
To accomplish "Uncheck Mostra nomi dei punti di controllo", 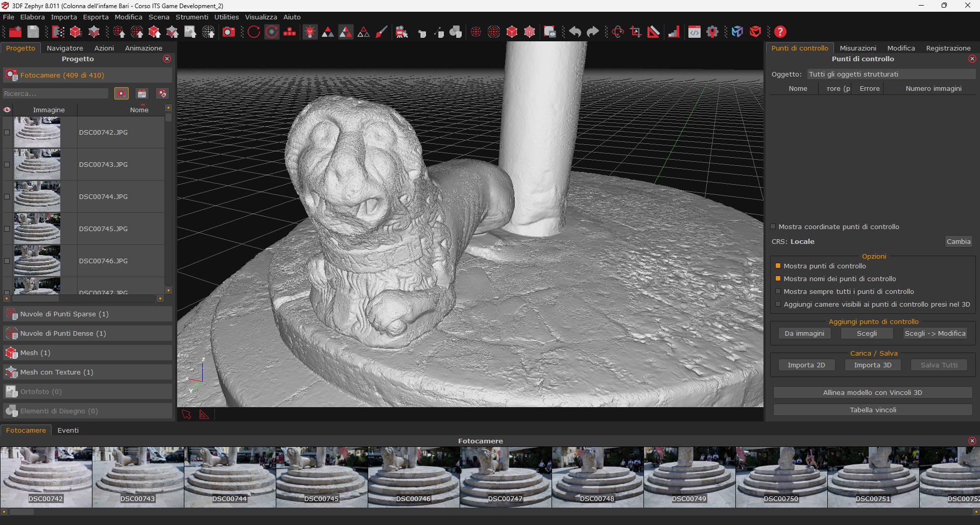I will pyautogui.click(x=778, y=279).
